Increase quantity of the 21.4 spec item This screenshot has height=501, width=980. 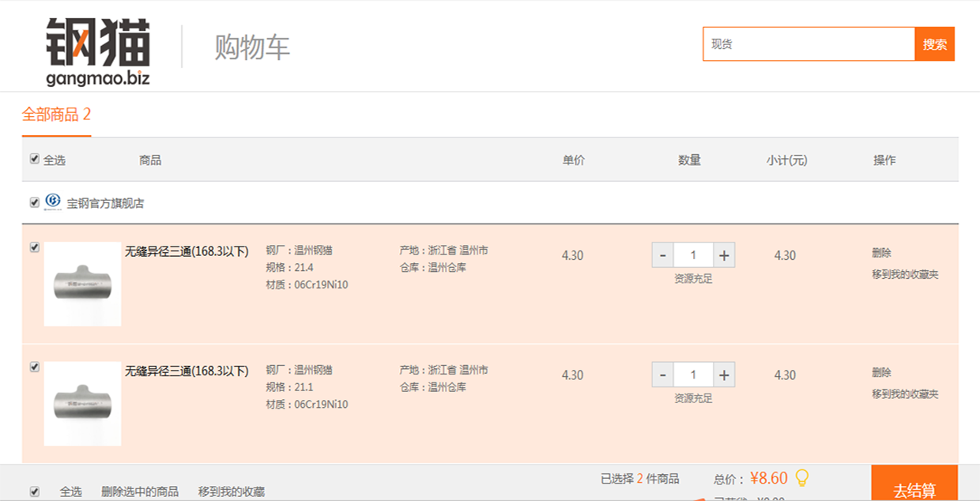pyautogui.click(x=724, y=255)
